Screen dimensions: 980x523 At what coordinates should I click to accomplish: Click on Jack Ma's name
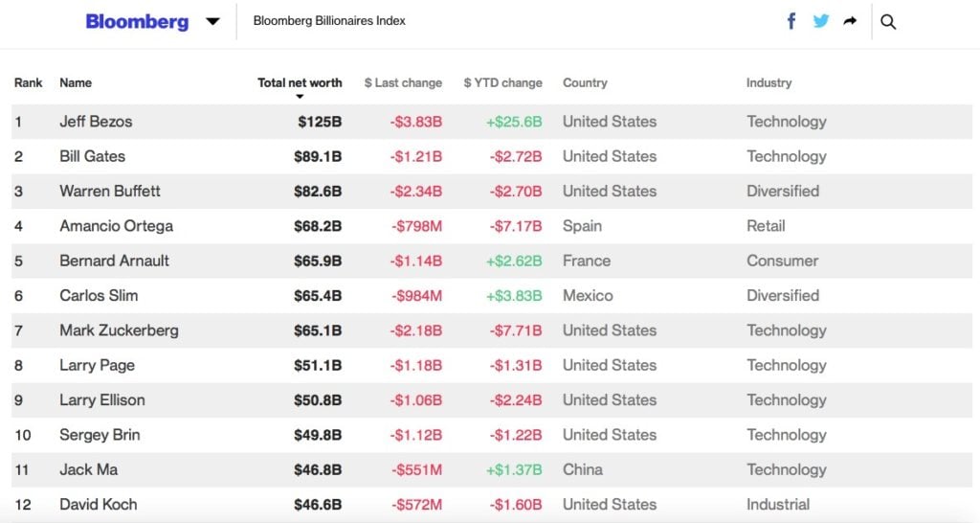[89, 469]
